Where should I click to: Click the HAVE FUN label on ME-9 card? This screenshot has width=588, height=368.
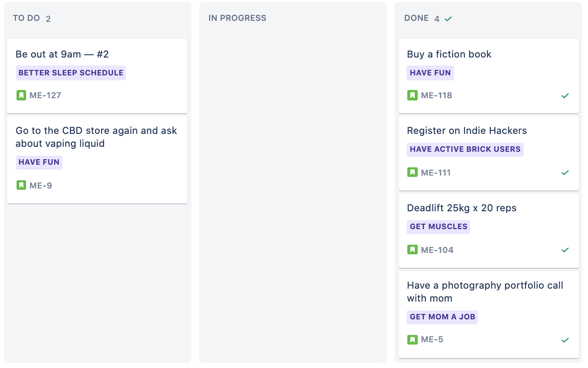click(39, 163)
